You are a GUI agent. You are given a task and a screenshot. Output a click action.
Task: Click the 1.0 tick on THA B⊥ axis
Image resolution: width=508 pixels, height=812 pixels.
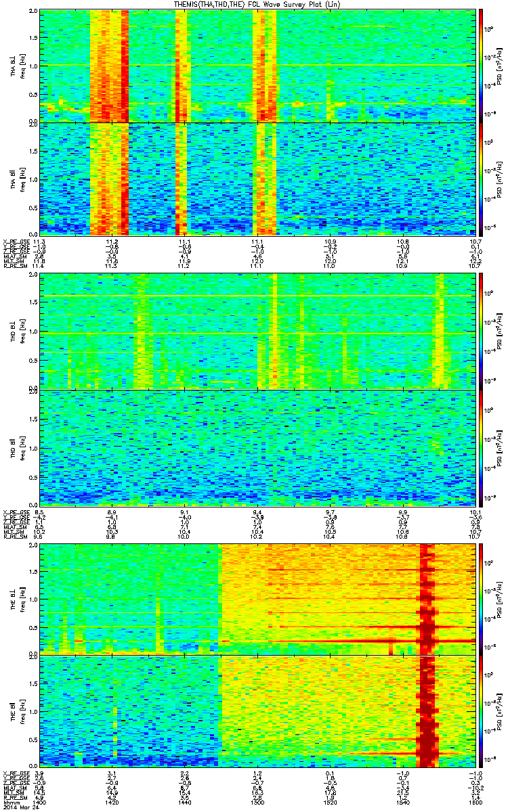[x=33, y=65]
